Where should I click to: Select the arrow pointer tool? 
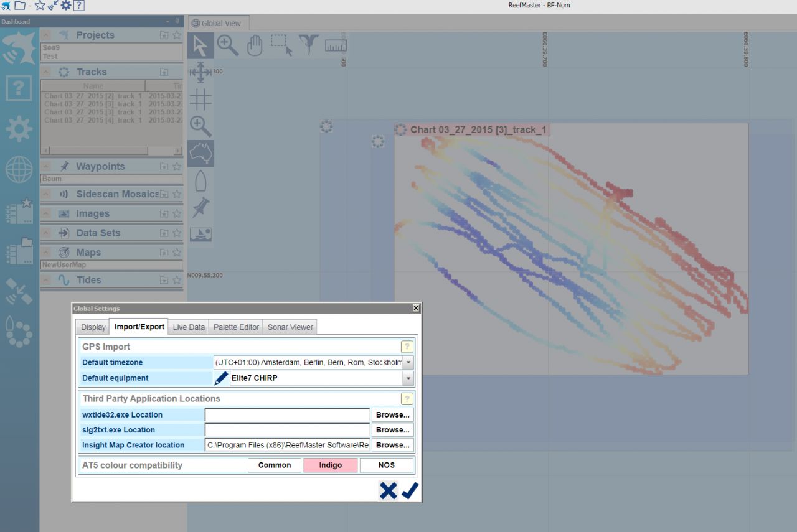200,45
